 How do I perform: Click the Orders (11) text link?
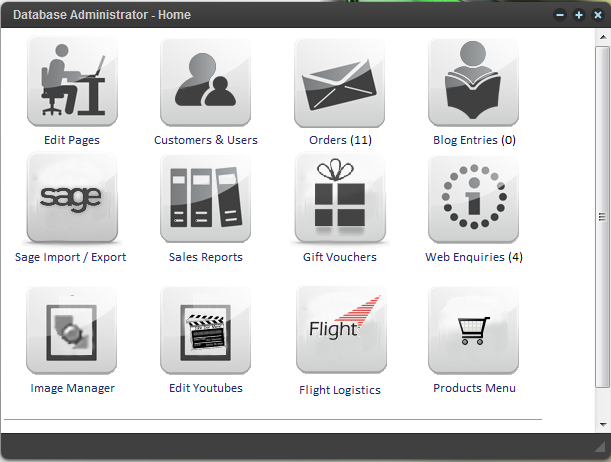tap(340, 140)
